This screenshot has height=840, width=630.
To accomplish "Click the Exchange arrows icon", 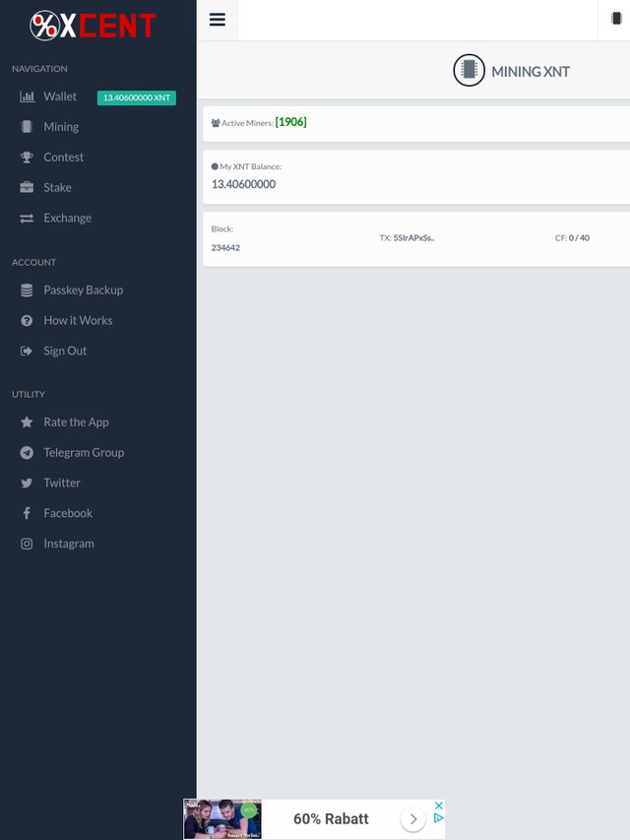I will (x=27, y=218).
